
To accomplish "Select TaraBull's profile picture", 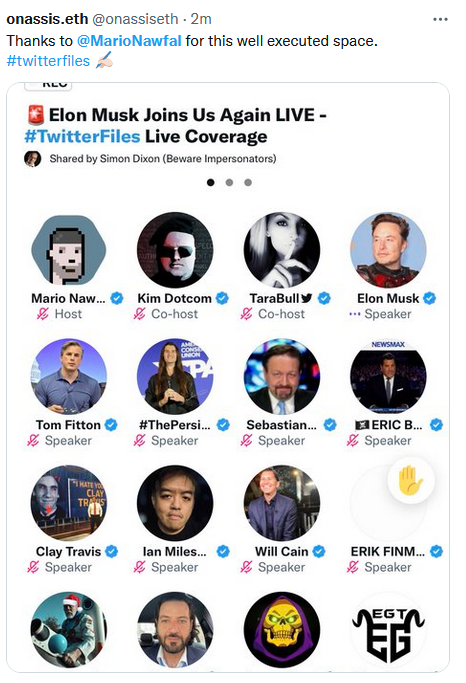I will 282,250.
